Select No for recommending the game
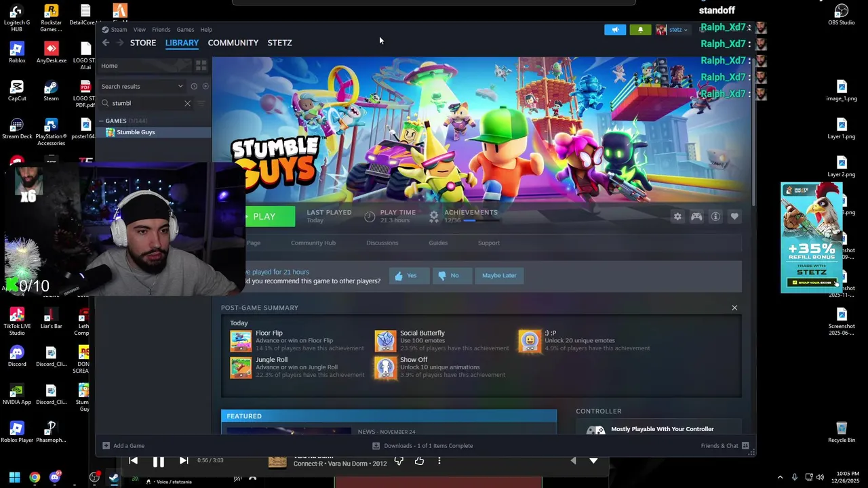The height and width of the screenshot is (488, 868). point(451,275)
